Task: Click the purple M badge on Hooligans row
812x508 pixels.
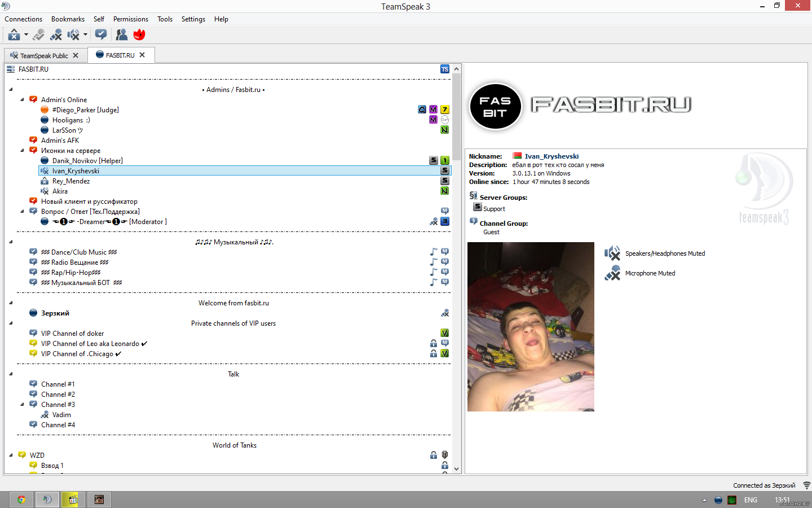Action: tap(433, 120)
